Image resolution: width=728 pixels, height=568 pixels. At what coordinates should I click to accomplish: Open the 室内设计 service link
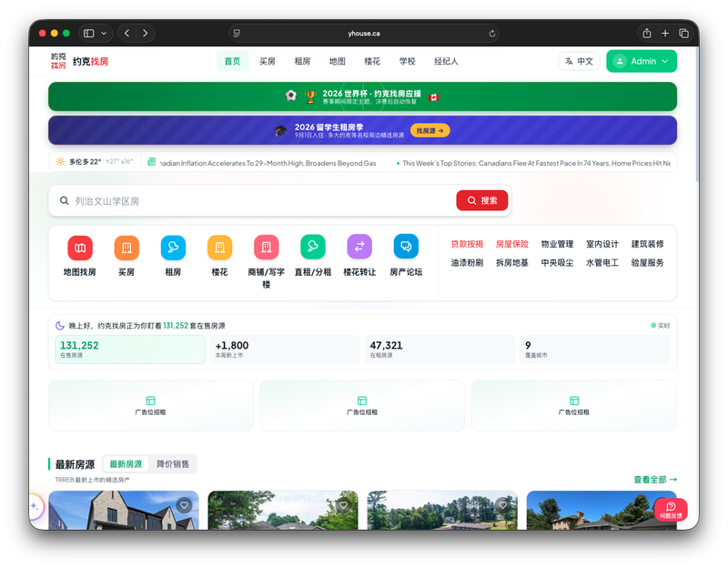tap(602, 244)
